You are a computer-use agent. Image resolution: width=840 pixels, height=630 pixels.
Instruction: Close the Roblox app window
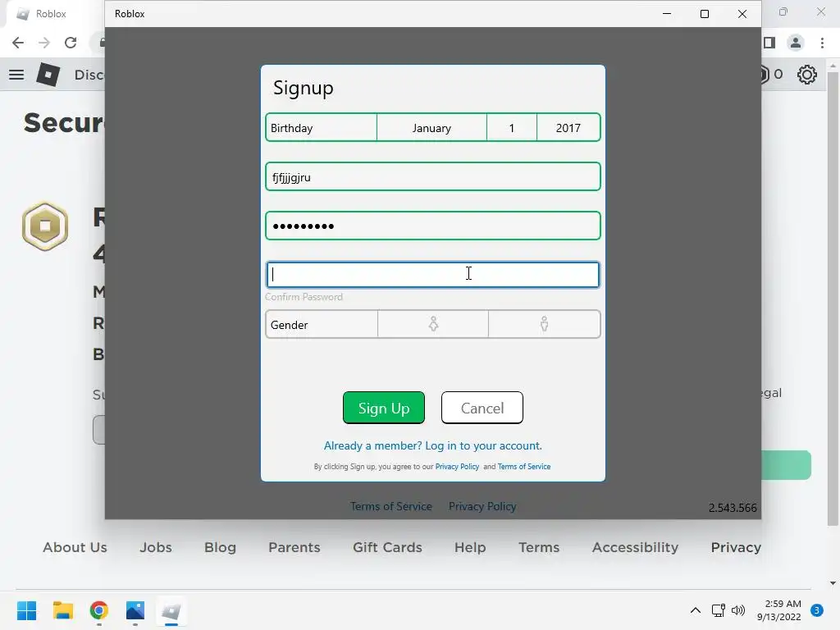click(742, 13)
